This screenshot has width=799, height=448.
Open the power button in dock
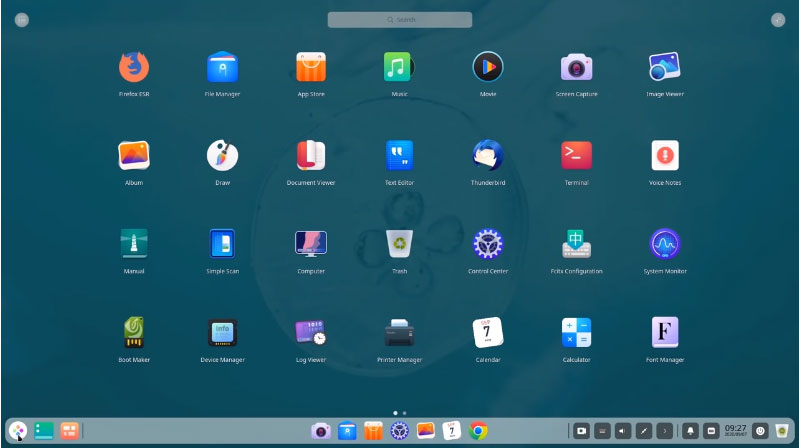coord(760,431)
